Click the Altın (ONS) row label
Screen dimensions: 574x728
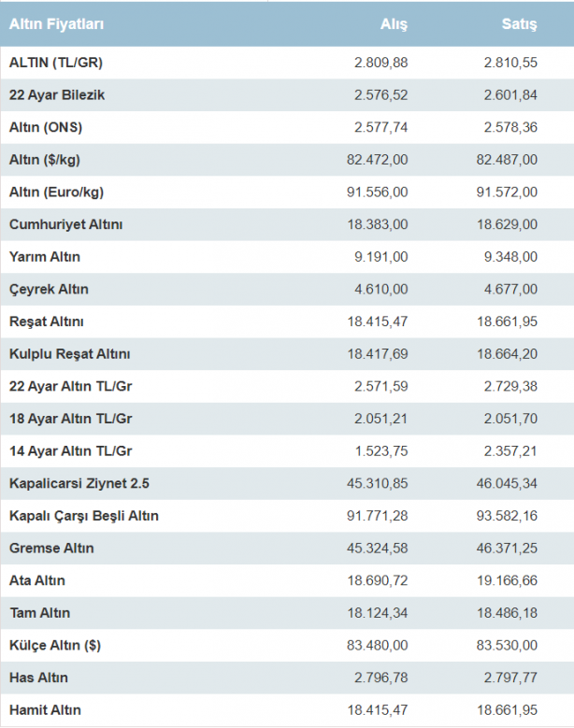coord(51,127)
